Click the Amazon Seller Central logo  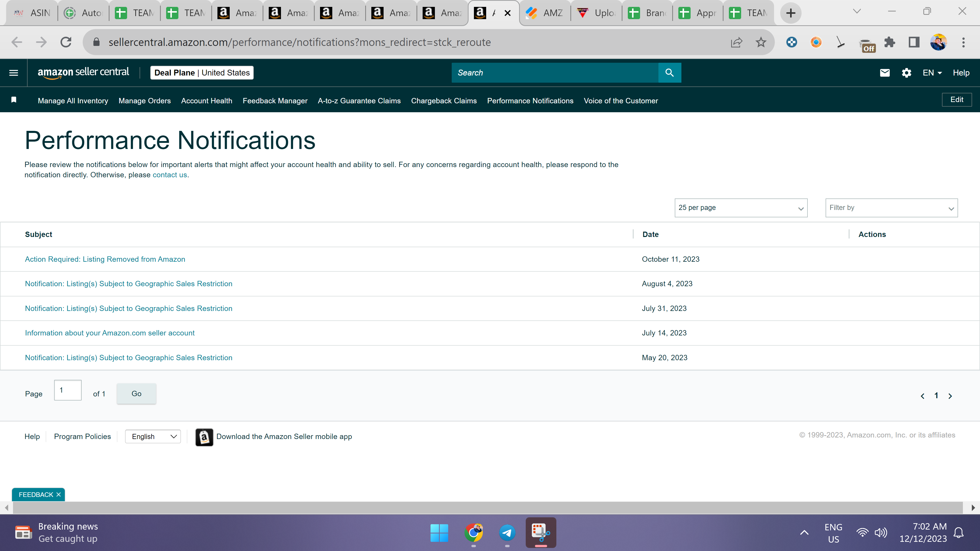click(83, 73)
